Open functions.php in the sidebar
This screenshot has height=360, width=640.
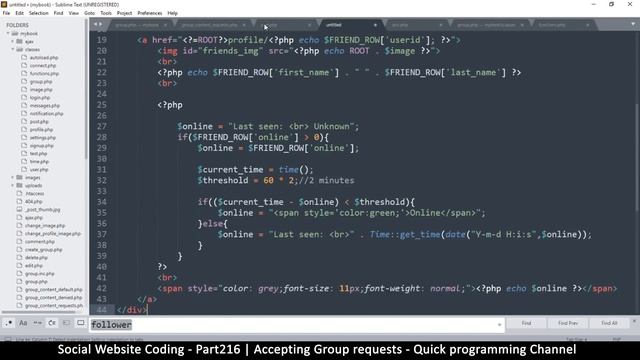pos(44,74)
